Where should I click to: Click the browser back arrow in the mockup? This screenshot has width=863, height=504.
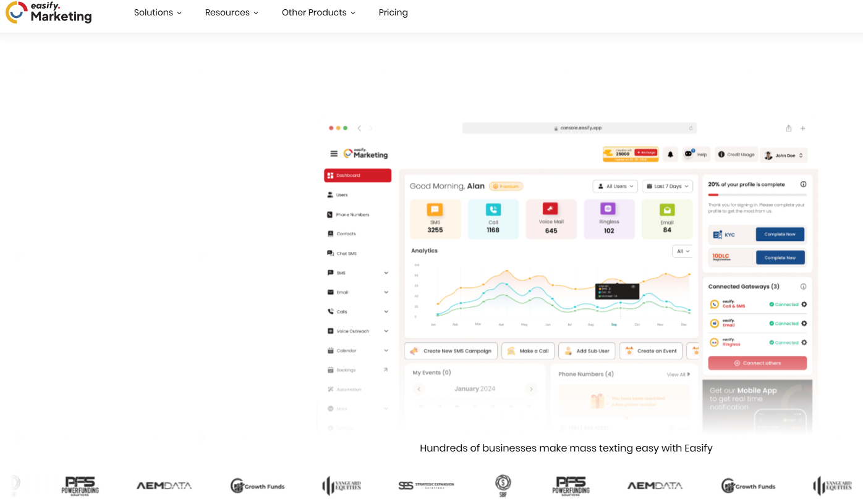pyautogui.click(x=359, y=128)
